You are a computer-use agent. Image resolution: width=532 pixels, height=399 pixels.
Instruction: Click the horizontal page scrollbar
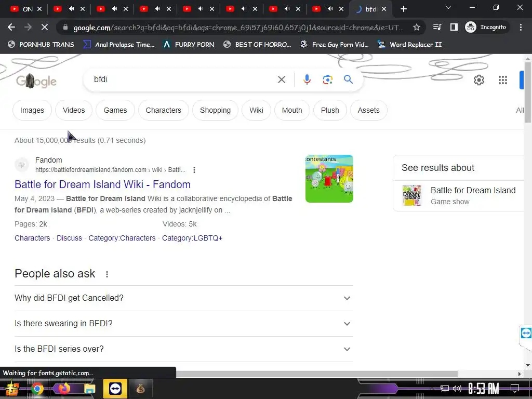click(316, 374)
